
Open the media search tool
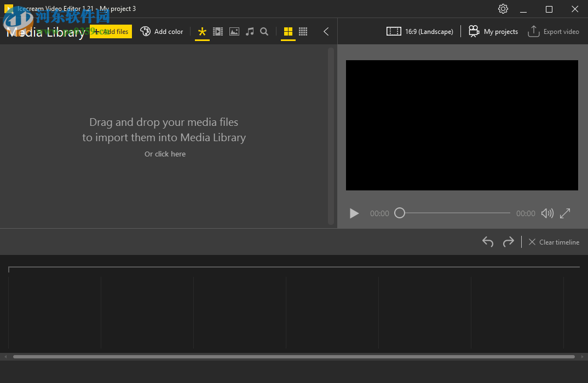pos(264,31)
